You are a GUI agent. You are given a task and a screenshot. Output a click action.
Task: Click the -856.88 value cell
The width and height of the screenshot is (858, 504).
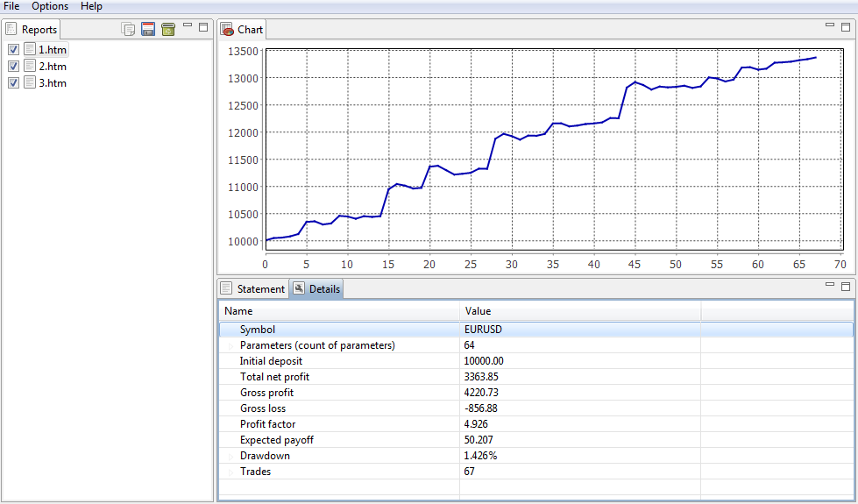(x=580, y=408)
